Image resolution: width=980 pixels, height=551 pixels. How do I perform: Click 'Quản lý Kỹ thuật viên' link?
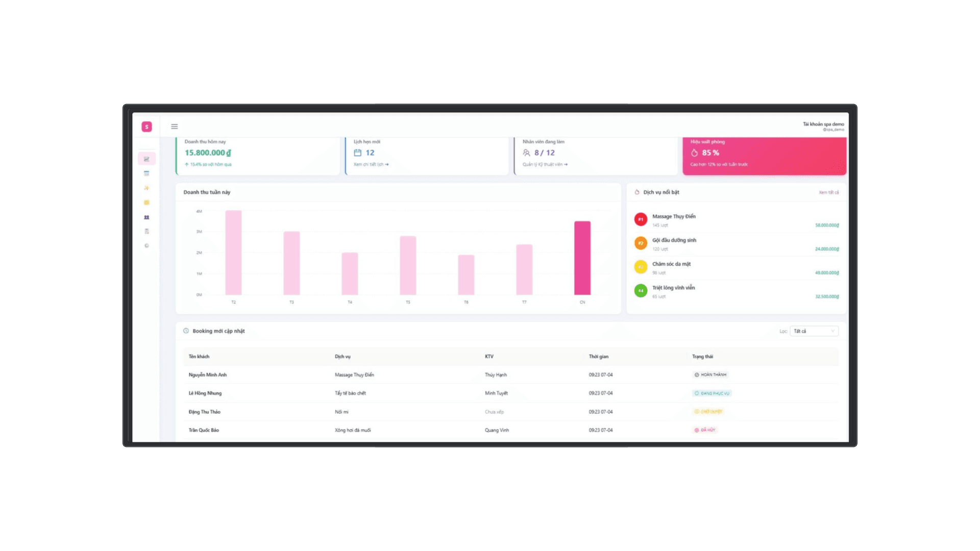[x=545, y=164]
